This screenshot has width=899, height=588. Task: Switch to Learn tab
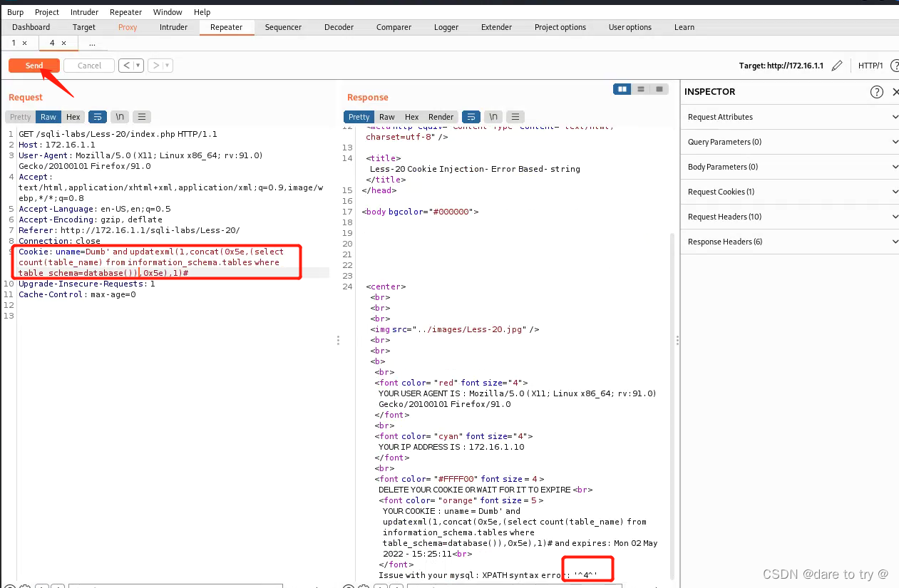click(684, 27)
